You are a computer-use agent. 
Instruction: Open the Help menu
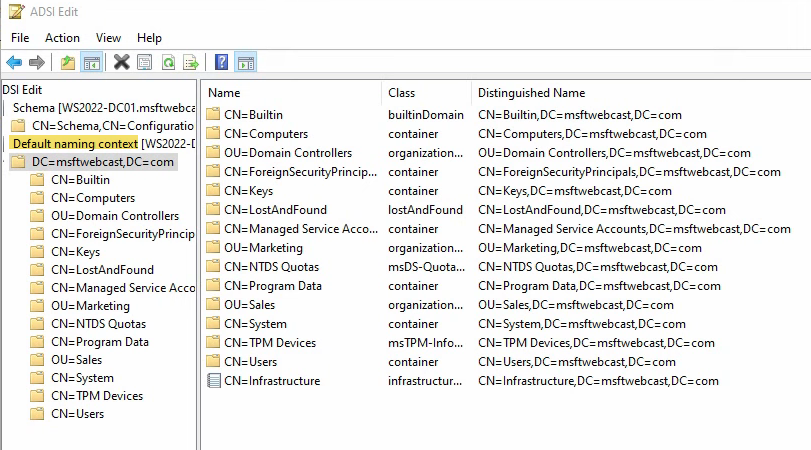click(x=149, y=38)
